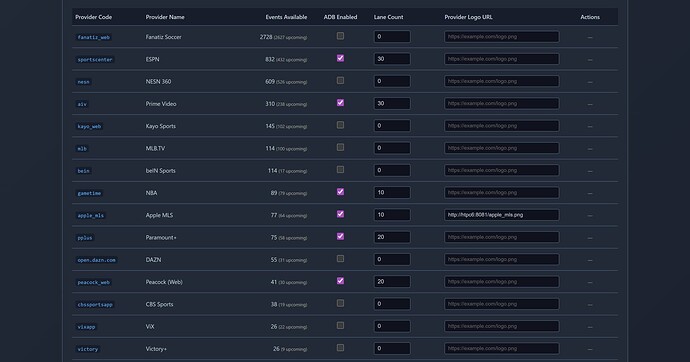Tick the ADB box for beIN Sports

pyautogui.click(x=340, y=169)
